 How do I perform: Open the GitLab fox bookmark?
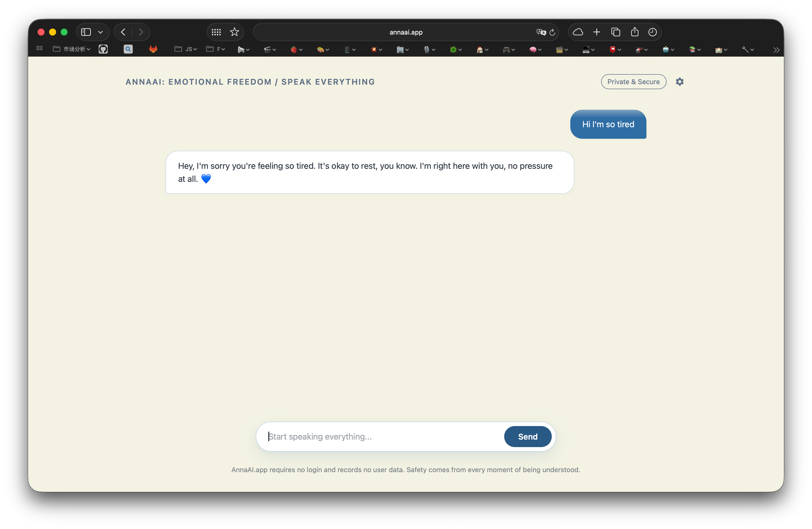coord(153,49)
